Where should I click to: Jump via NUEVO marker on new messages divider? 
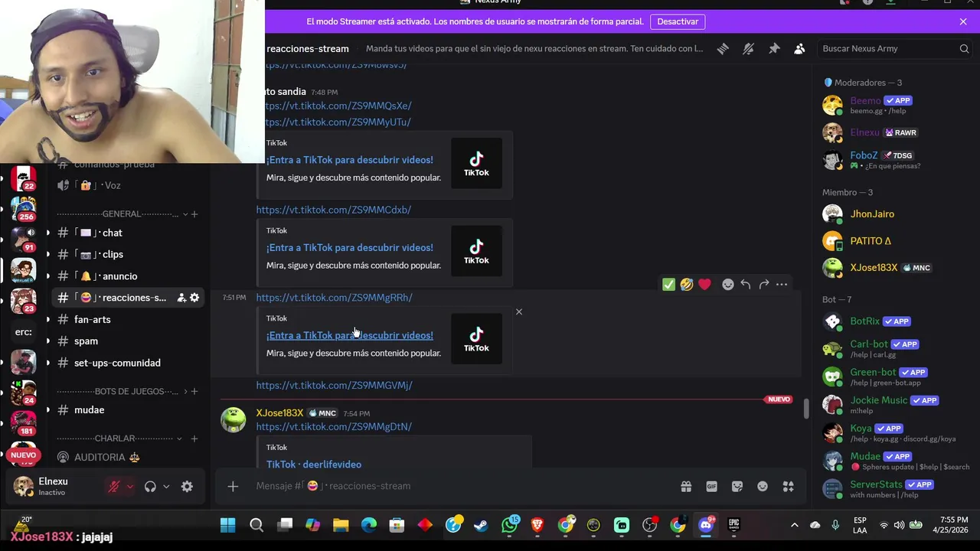779,399
